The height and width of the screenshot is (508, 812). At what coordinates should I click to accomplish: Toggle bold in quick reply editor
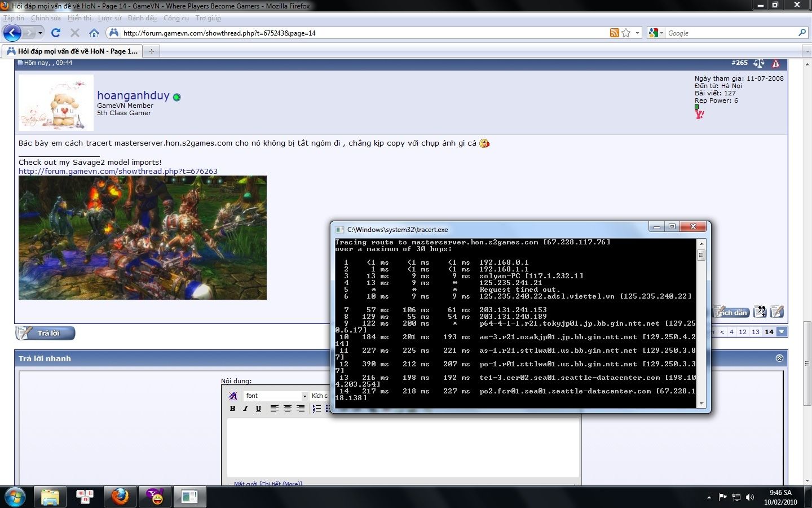click(232, 409)
